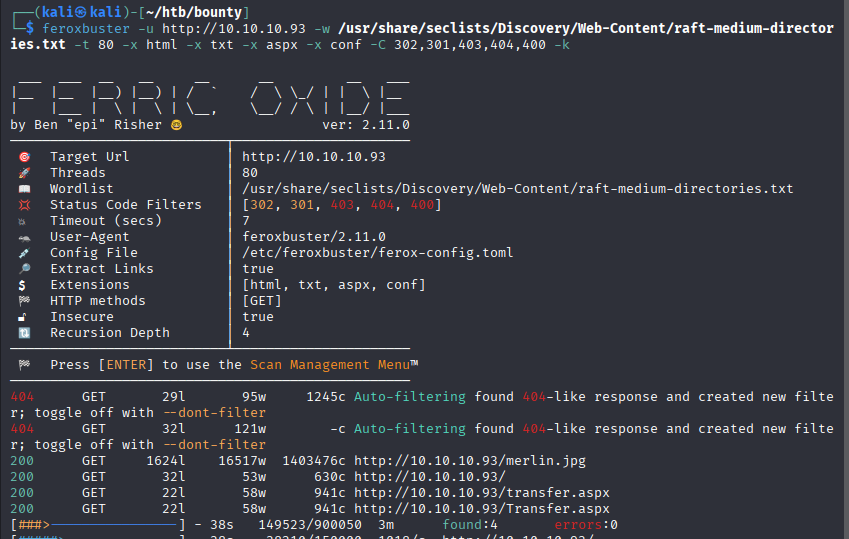Click the first orange --dont-filter option text
This screenshot has width=849, height=539.
pyautogui.click(x=214, y=413)
